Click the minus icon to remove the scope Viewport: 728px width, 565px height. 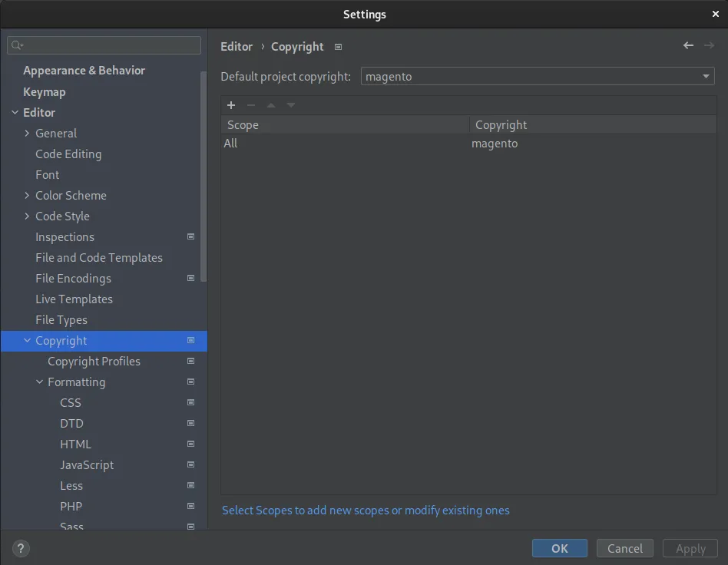coord(251,105)
